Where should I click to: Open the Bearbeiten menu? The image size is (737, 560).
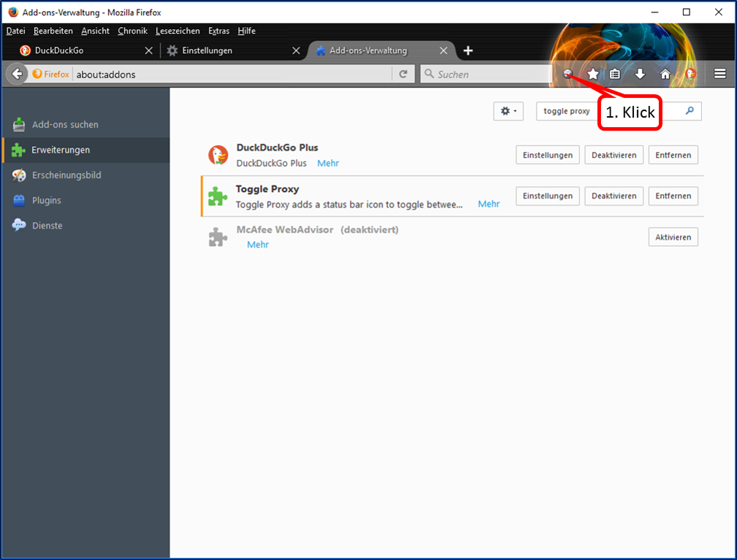[x=53, y=31]
